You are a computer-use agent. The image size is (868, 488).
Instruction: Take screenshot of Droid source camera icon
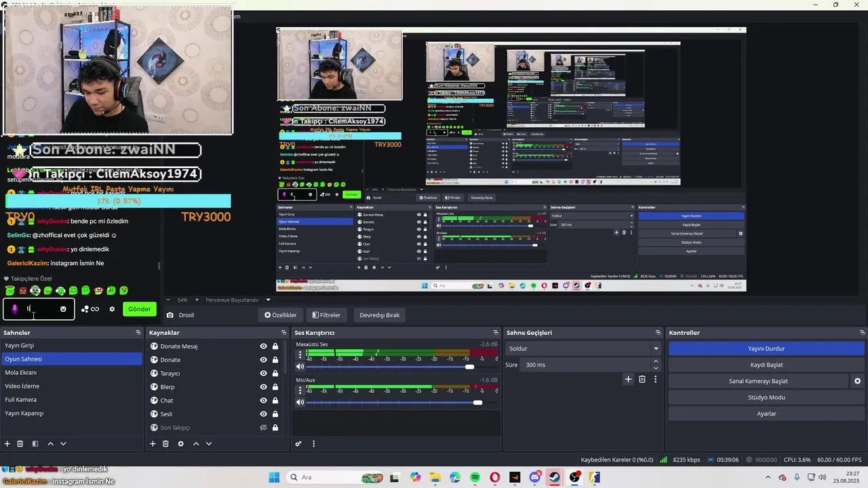coord(170,315)
